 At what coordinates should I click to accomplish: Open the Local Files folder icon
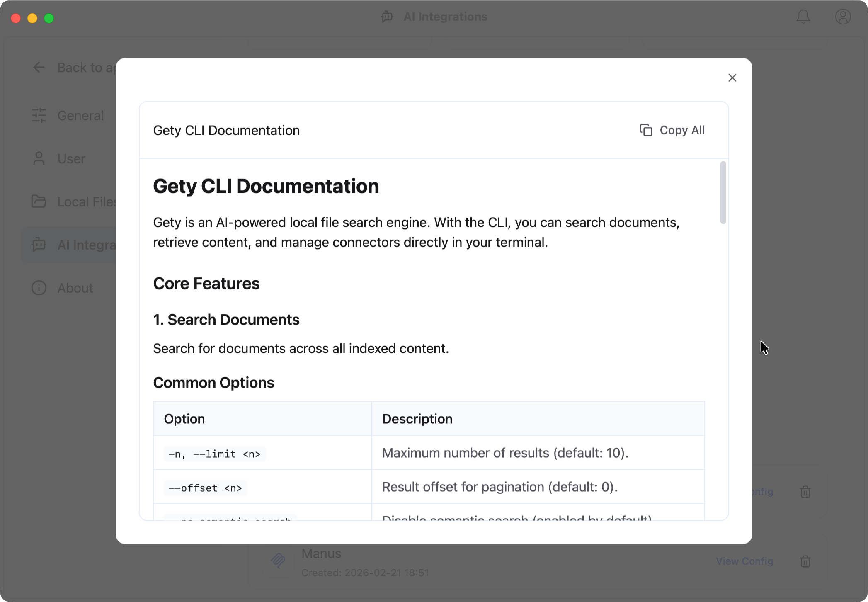[x=39, y=202]
